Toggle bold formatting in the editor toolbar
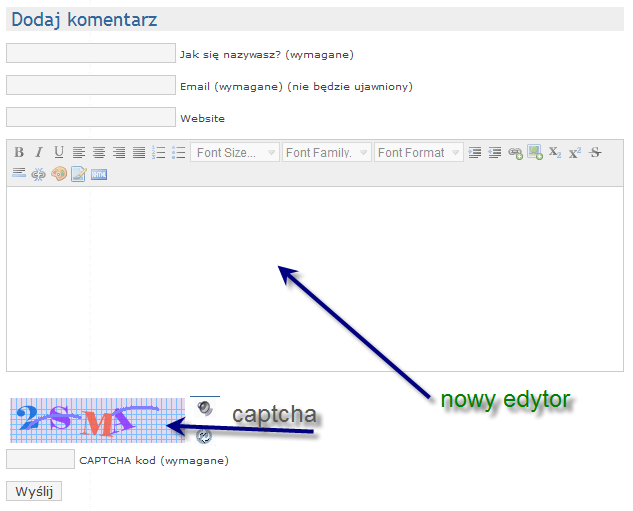 coord(19,153)
